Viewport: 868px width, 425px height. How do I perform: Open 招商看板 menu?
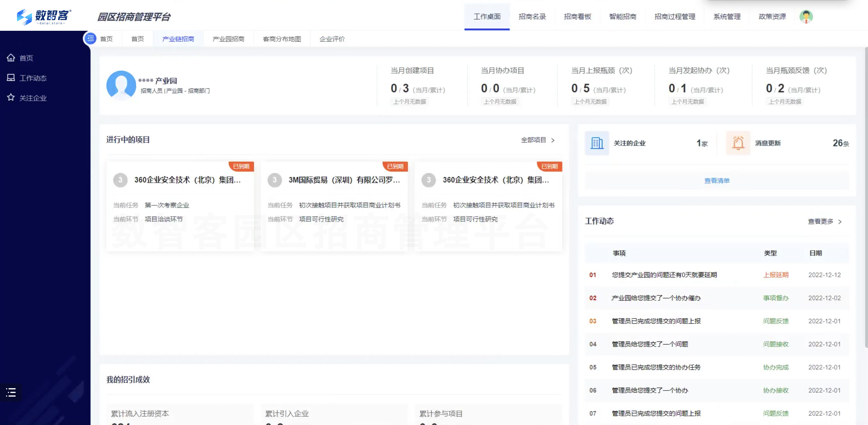tap(577, 17)
